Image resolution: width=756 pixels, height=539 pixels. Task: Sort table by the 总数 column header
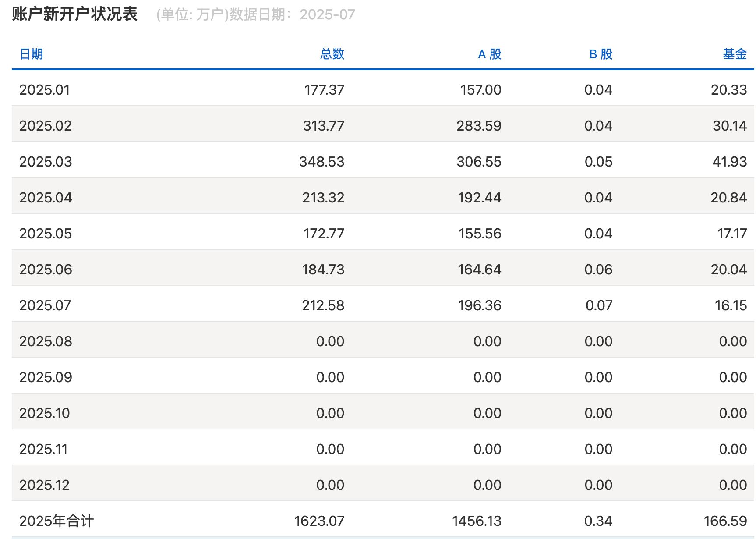click(331, 54)
